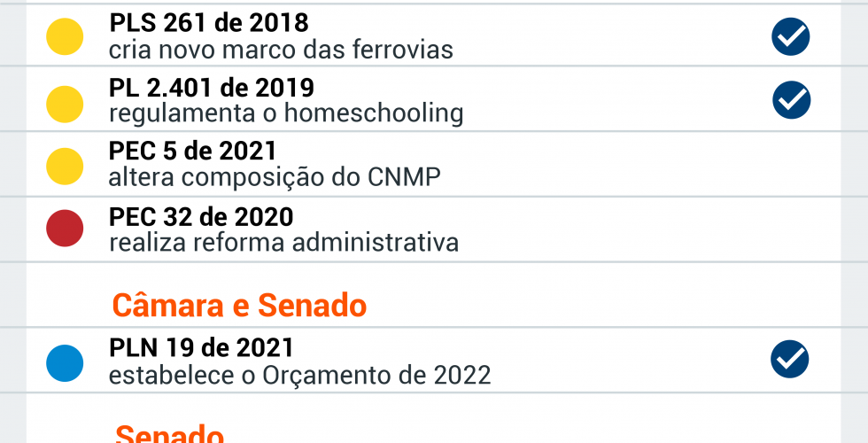Open the PLN 19 de 2021 title
The width and height of the screenshot is (868, 443).
coord(201,347)
